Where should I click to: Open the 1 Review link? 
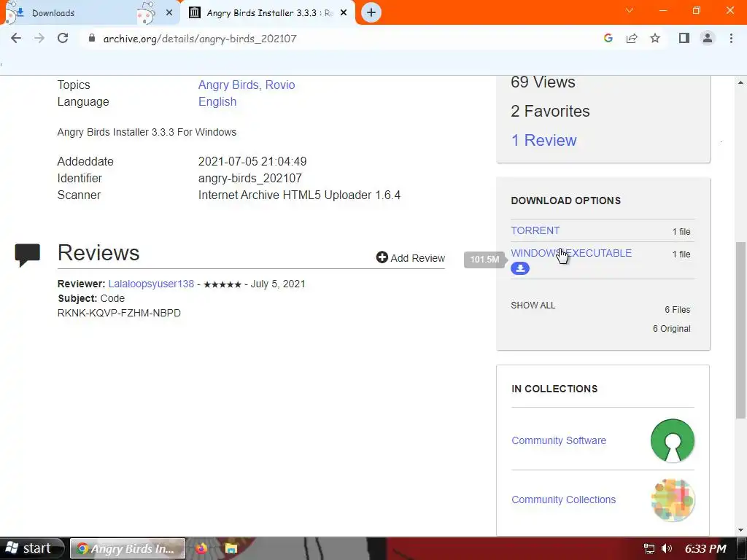543,140
